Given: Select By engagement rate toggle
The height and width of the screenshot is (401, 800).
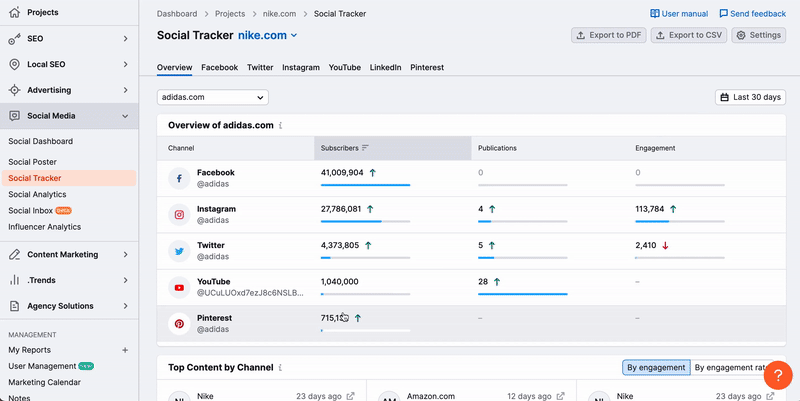Looking at the screenshot, I should point(731,367).
